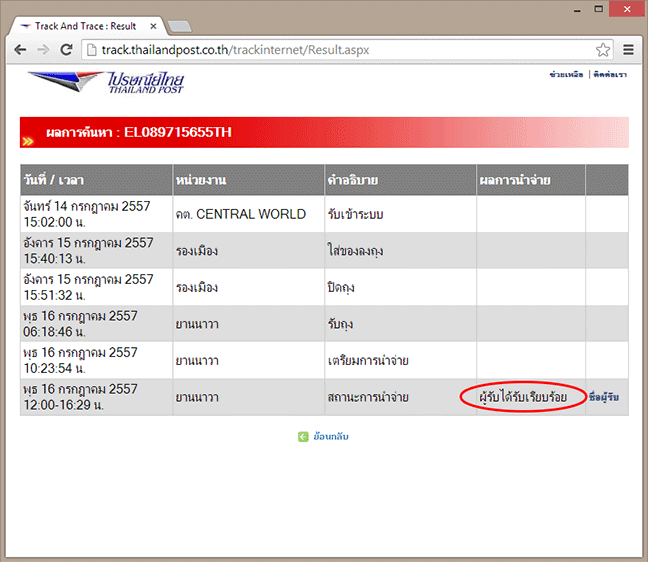Viewport: 648px width, 562px height.
Task: Click the green ย้อนกลับ arrow icon
Action: 303,437
